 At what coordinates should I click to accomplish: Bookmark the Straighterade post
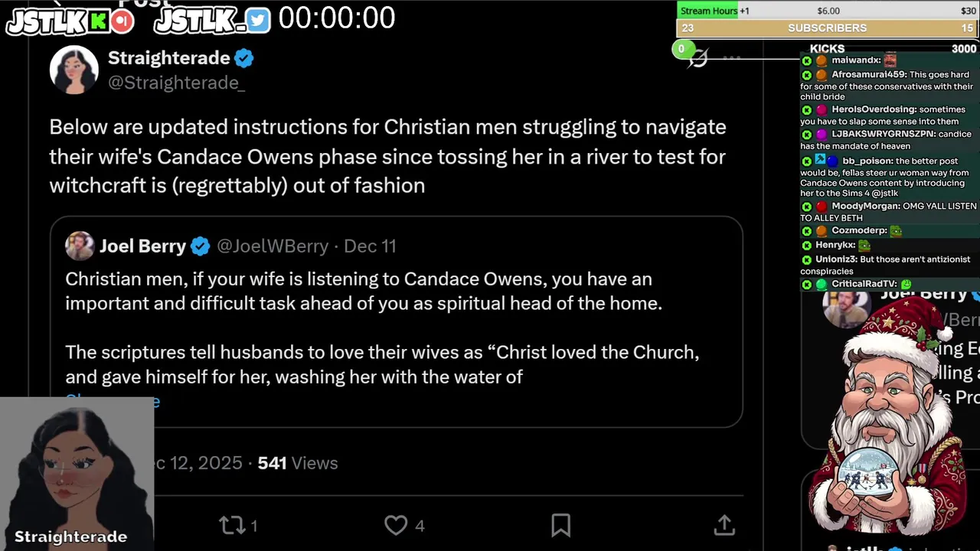tap(561, 525)
